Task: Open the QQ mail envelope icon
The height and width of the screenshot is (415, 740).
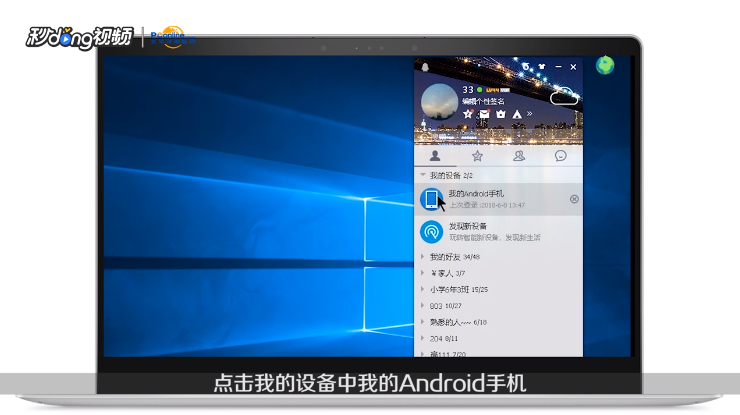Action: pos(484,114)
